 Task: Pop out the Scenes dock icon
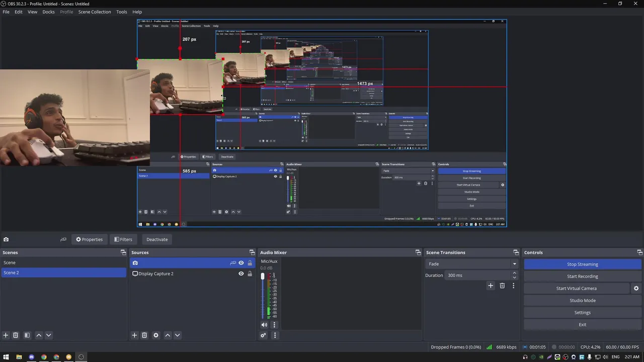[123, 252]
